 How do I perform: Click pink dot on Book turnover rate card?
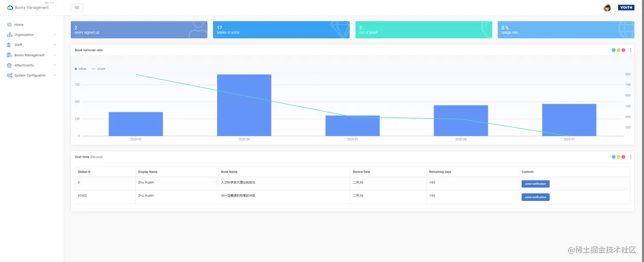624,50
